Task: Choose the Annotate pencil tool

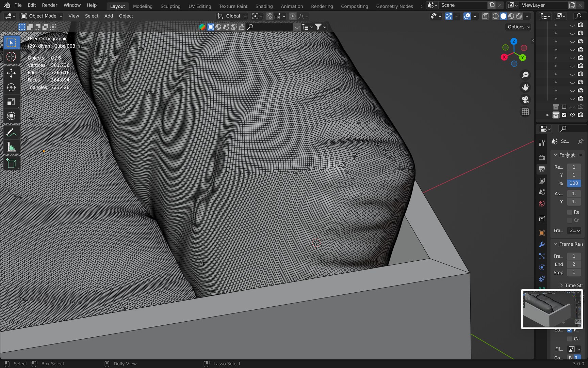Action: pyautogui.click(x=11, y=133)
